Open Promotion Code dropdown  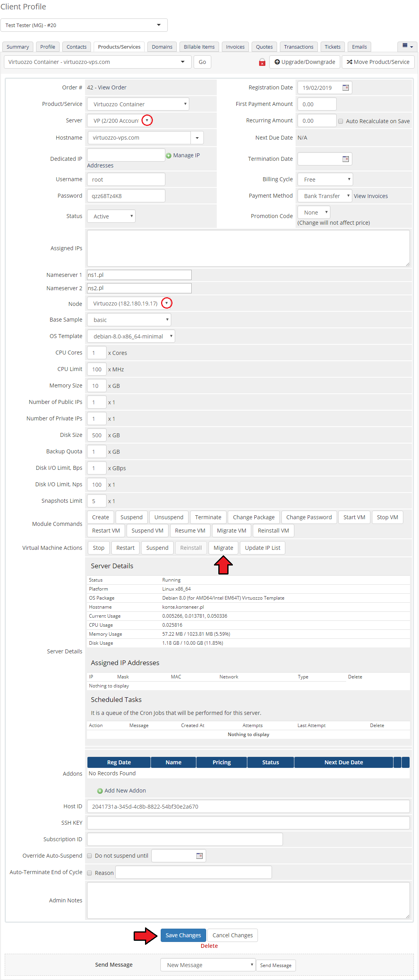pyautogui.click(x=314, y=212)
